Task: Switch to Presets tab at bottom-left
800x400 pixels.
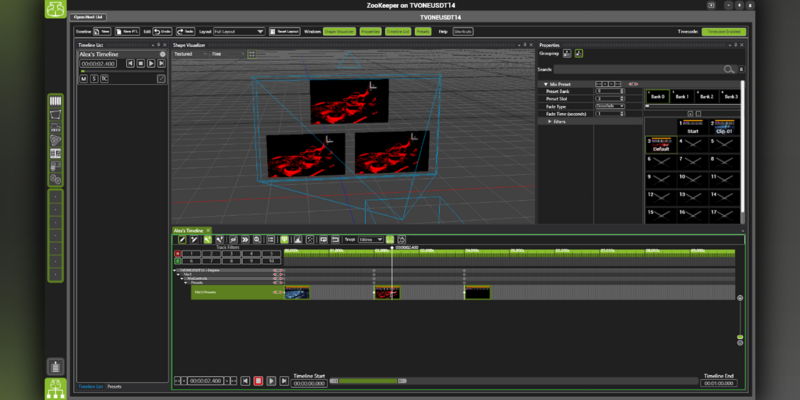Action: pyautogui.click(x=114, y=387)
